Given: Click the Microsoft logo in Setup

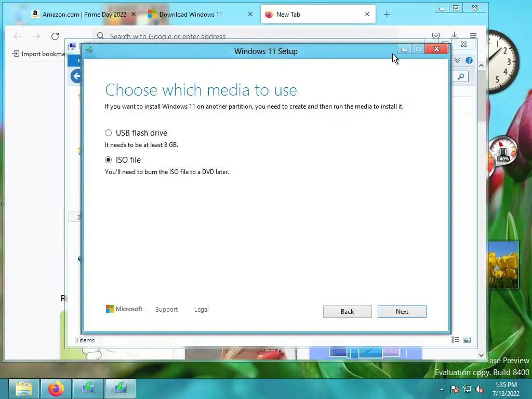Looking at the screenshot, I should (x=124, y=309).
